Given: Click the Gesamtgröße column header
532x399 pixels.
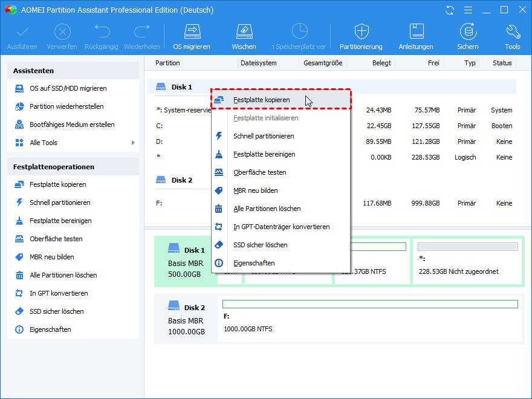Looking at the screenshot, I should pos(323,63).
